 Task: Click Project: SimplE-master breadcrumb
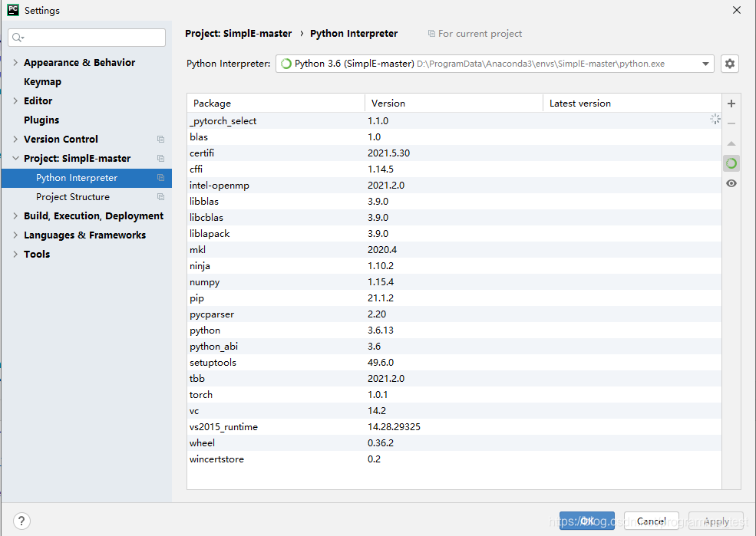point(238,34)
